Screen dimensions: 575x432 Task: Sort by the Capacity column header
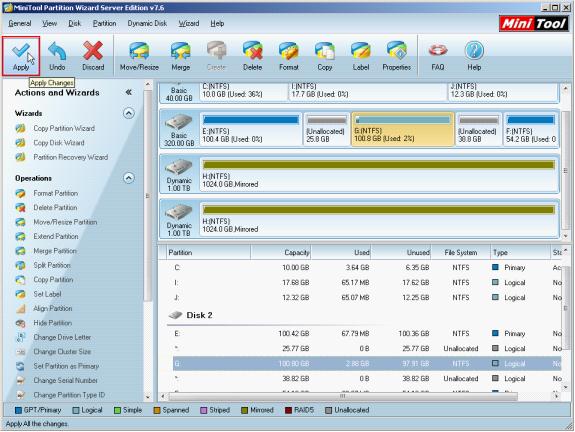(281, 253)
